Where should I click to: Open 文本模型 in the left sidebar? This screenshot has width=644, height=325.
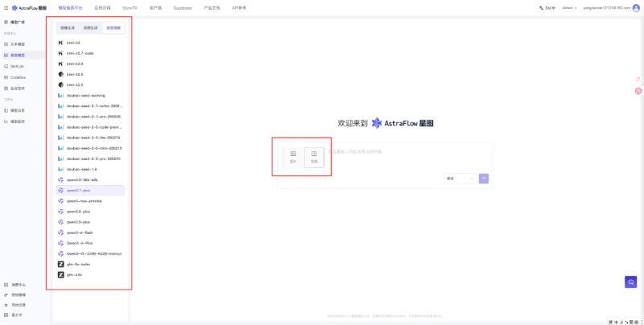pos(14,44)
